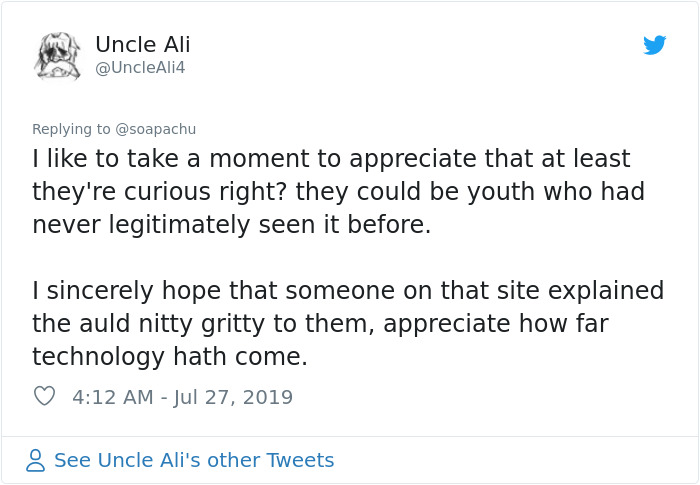700x485 pixels.
Task: Open the @UncleAli4 handle
Action: [140, 68]
